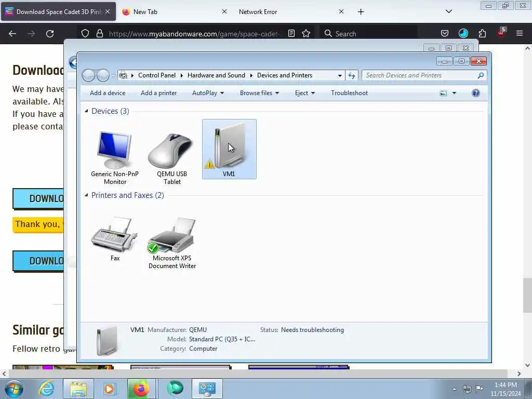This screenshot has height=399, width=532.
Task: Switch to Network Error tab
Action: coord(291,11)
